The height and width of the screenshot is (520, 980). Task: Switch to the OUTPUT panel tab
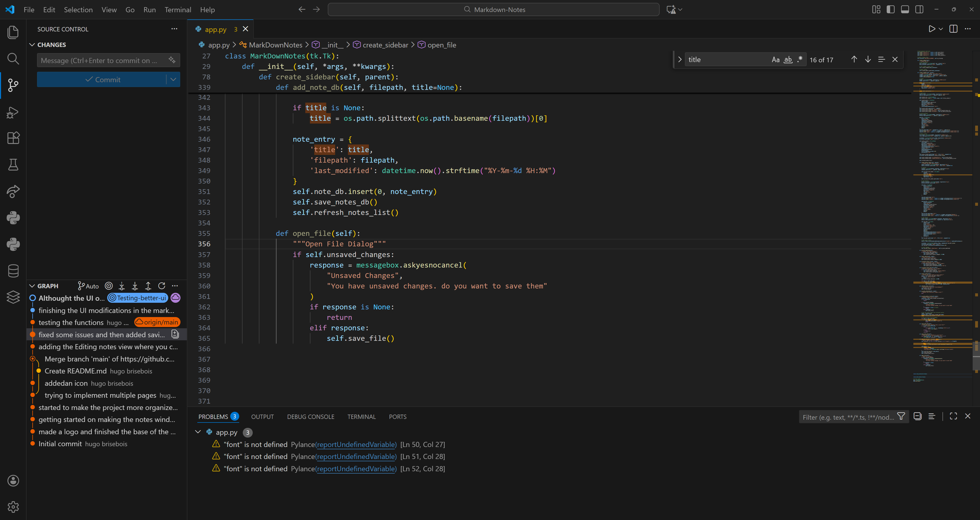(x=262, y=417)
